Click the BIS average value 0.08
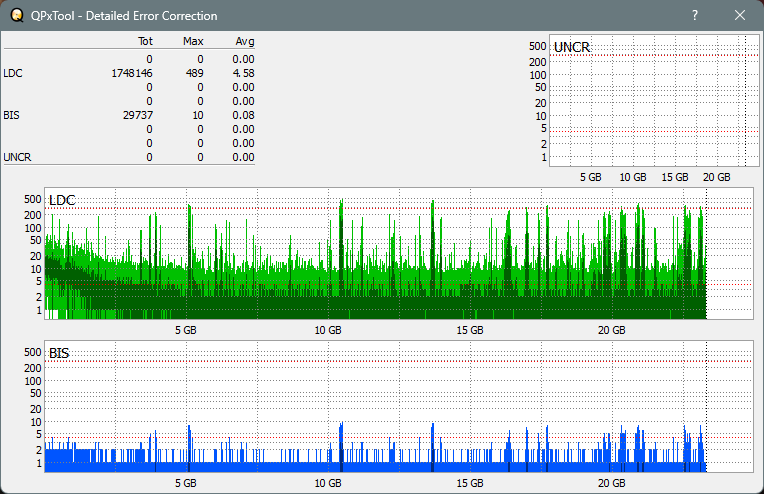764x494 pixels. click(x=243, y=115)
